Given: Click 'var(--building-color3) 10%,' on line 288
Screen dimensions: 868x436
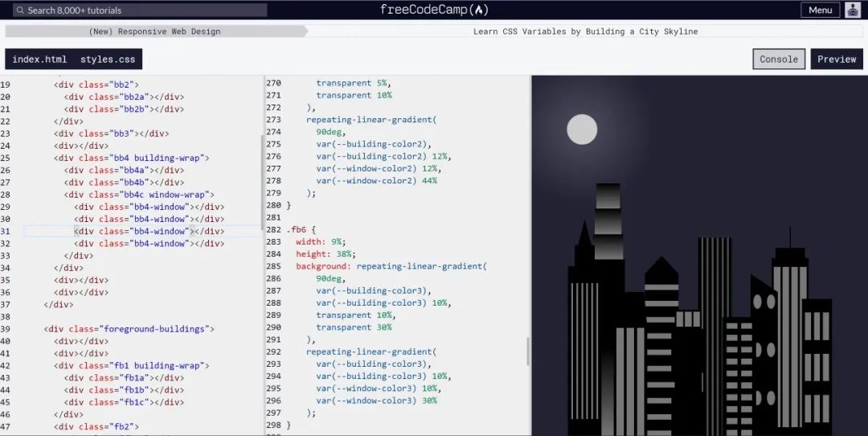Looking at the screenshot, I should coord(383,303).
